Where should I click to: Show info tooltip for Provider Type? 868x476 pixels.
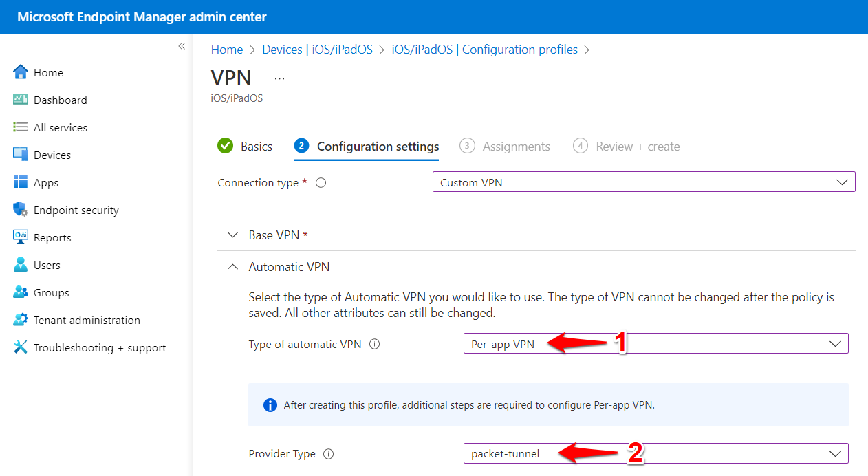(328, 454)
